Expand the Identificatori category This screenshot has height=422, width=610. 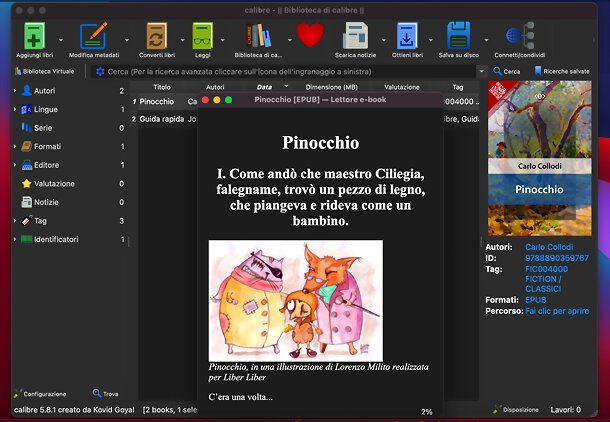[15, 239]
